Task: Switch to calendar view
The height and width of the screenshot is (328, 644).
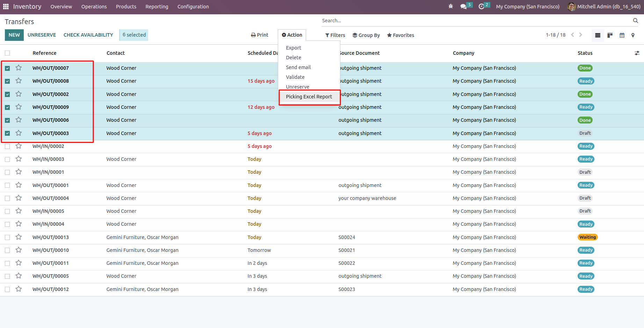Action: [622, 35]
